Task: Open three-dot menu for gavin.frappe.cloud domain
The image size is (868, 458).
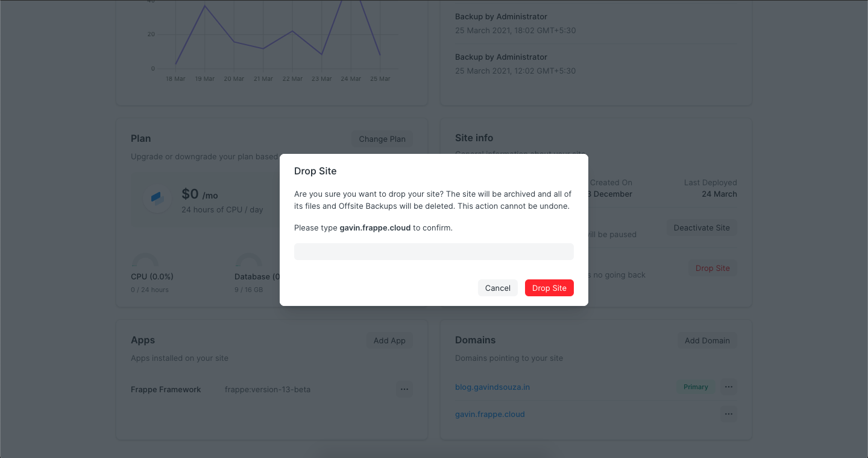Action: (729, 414)
